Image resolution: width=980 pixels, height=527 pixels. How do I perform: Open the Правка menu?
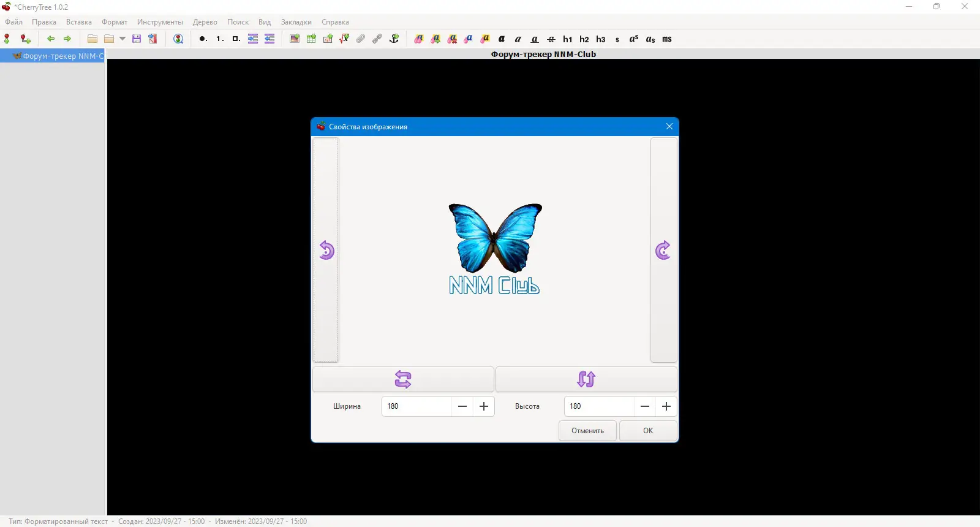(44, 22)
